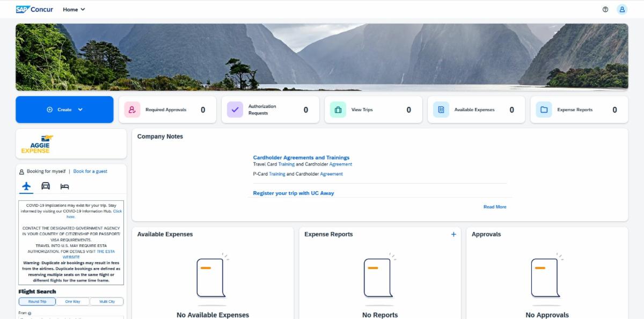This screenshot has height=319, width=644.
Task: Select the Round Trip option
Action: pos(37,302)
